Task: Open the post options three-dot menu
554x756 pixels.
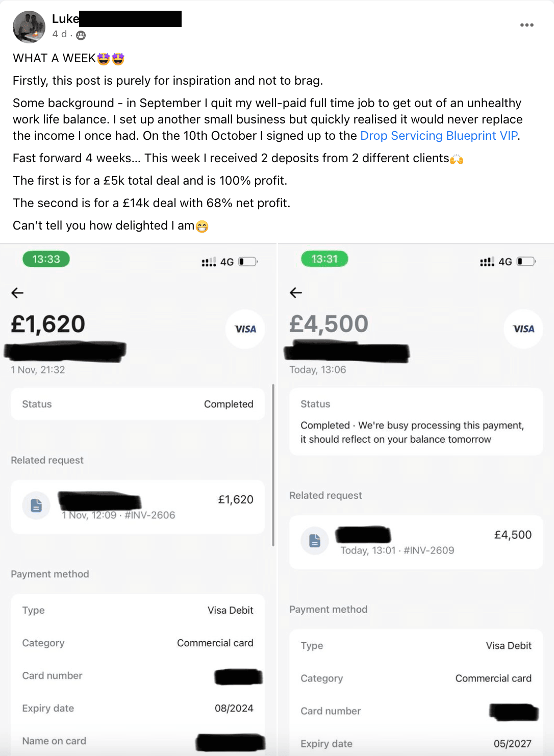Action: click(x=526, y=25)
